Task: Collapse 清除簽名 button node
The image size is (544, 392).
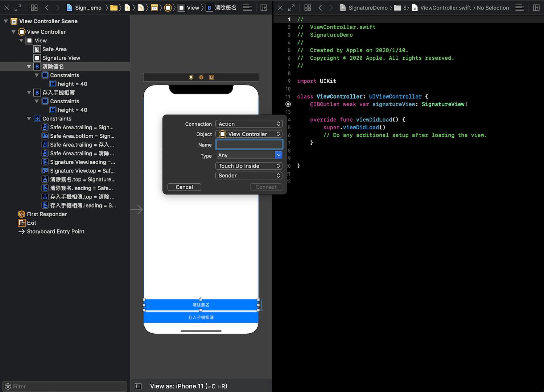Action: coord(29,67)
